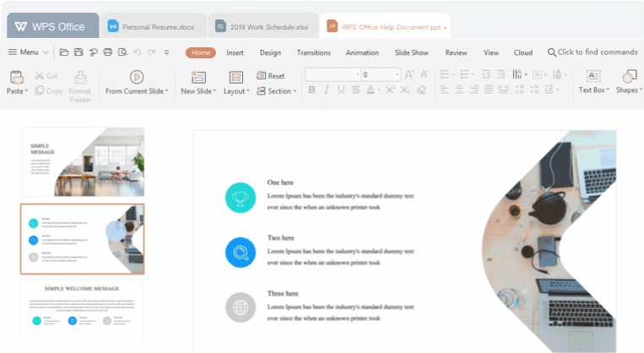Switch to Personal Resume.docx document tab
Viewport: 644px width, 353px height.
point(154,27)
